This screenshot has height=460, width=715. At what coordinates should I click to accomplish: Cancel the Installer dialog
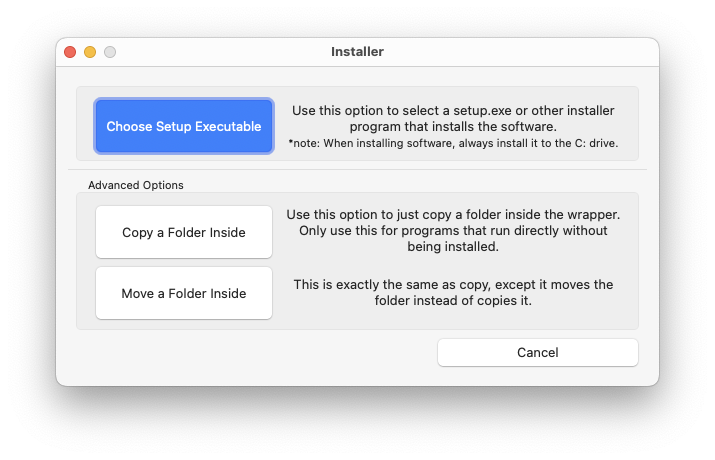coord(537,352)
